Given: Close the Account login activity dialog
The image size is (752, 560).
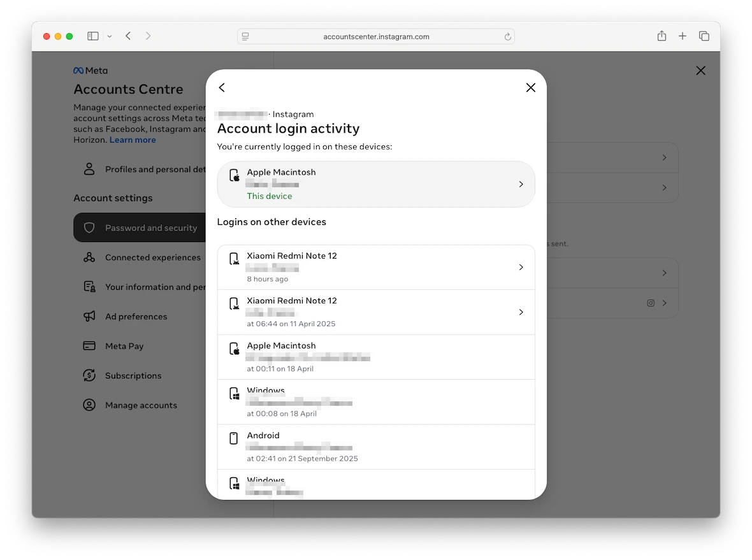Looking at the screenshot, I should pyautogui.click(x=530, y=87).
